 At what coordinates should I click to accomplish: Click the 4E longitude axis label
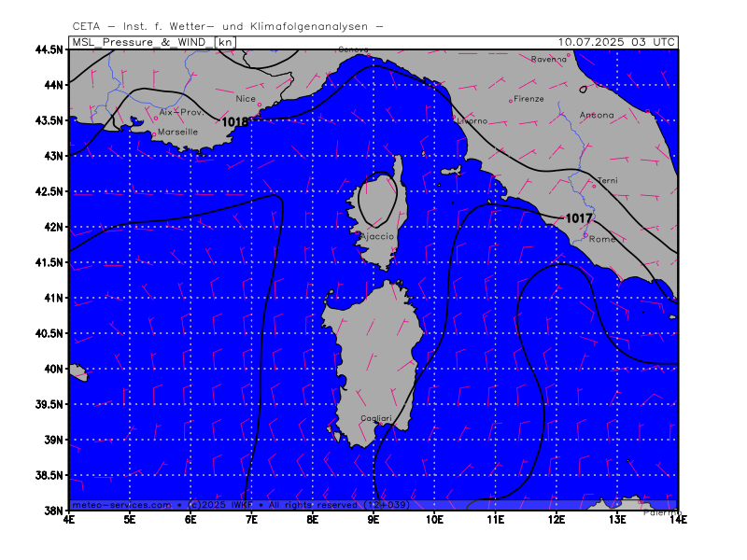[69, 520]
